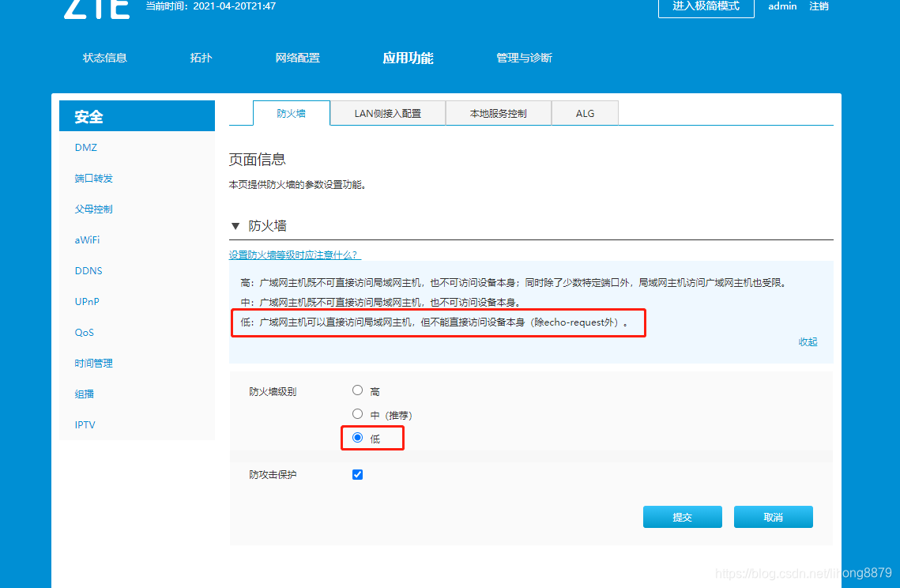Collapse the 防火墙 section triangle
Screen dimensions: 900x588
click(x=235, y=225)
